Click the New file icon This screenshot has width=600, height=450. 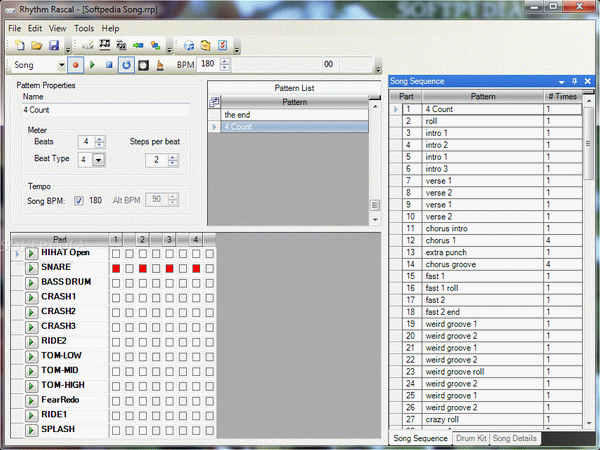point(18,46)
